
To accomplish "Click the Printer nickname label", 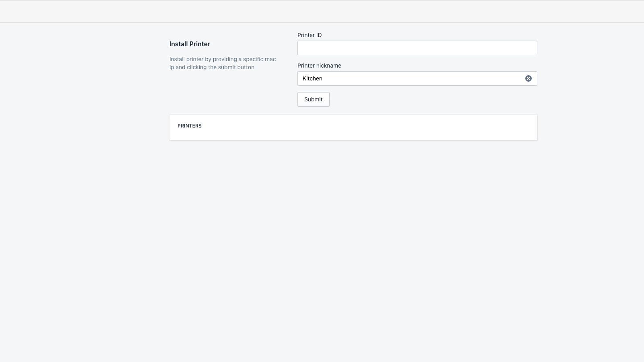I will (319, 66).
